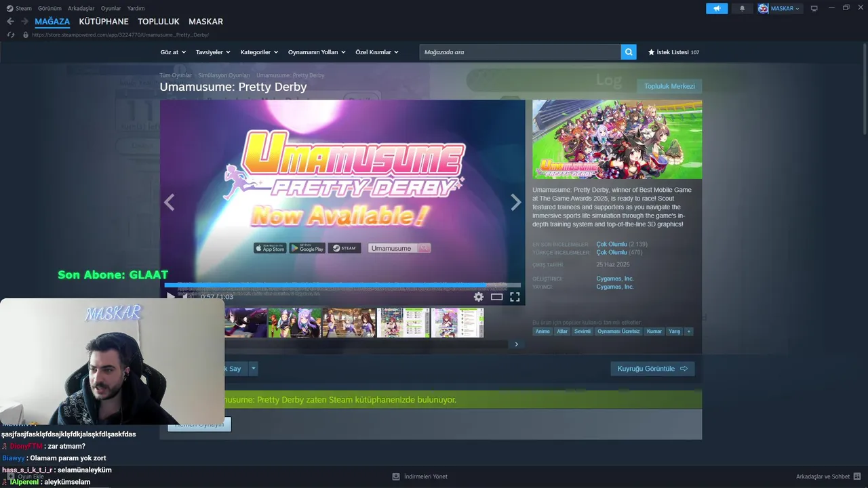The width and height of the screenshot is (868, 488).
Task: Select the Yarış tag
Action: (674, 331)
